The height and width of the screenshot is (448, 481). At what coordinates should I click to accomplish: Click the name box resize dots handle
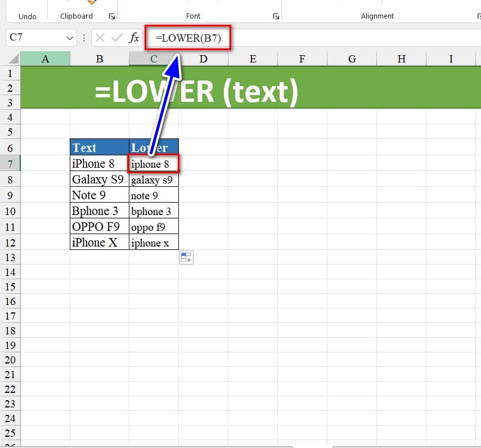pos(84,38)
